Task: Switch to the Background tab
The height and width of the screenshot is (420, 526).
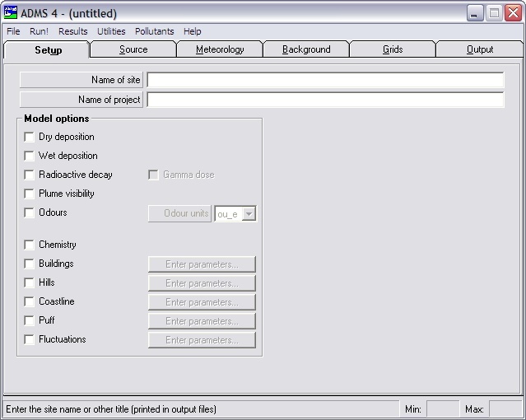Action: 306,49
